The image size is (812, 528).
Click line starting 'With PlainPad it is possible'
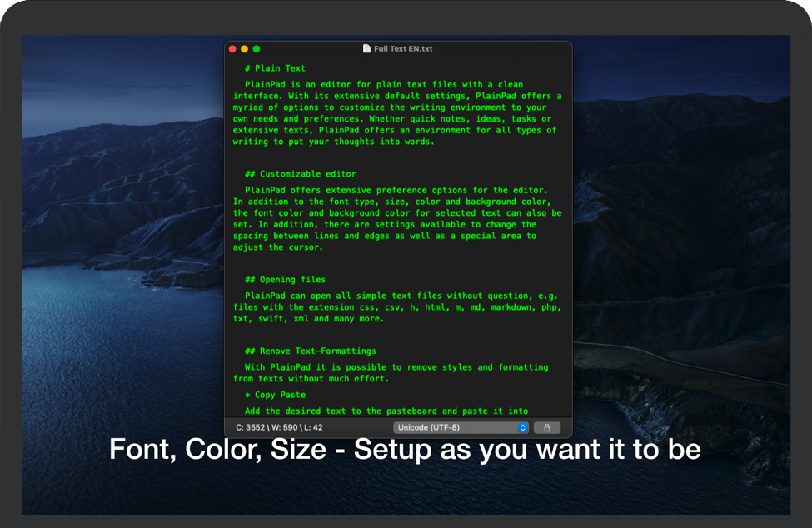click(x=396, y=367)
